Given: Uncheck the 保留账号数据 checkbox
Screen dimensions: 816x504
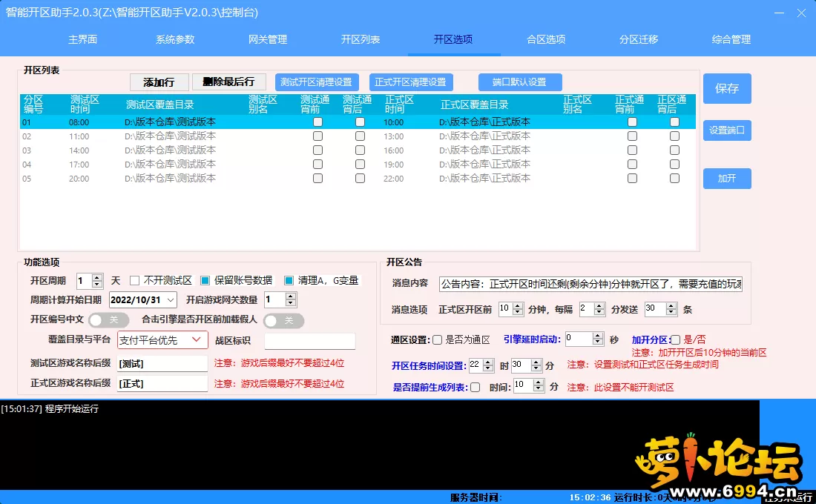Looking at the screenshot, I should point(205,281).
